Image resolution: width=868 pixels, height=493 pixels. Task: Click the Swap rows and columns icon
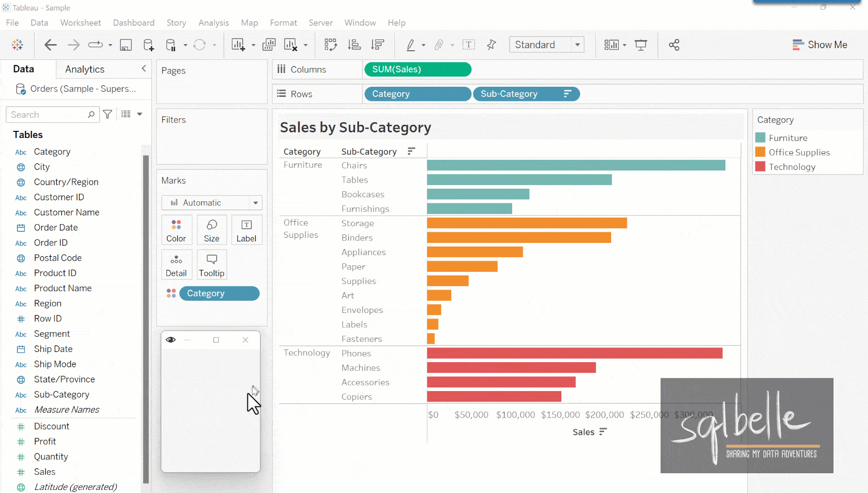(x=331, y=45)
